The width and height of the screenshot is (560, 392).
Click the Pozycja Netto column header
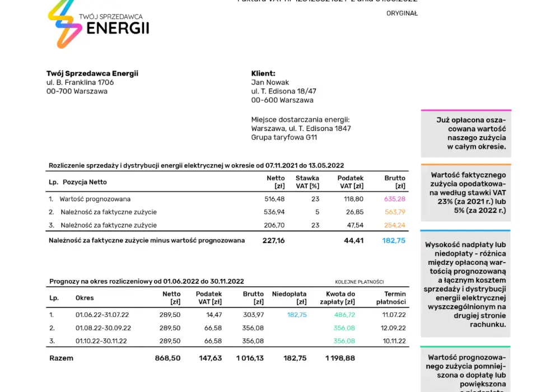85,182
